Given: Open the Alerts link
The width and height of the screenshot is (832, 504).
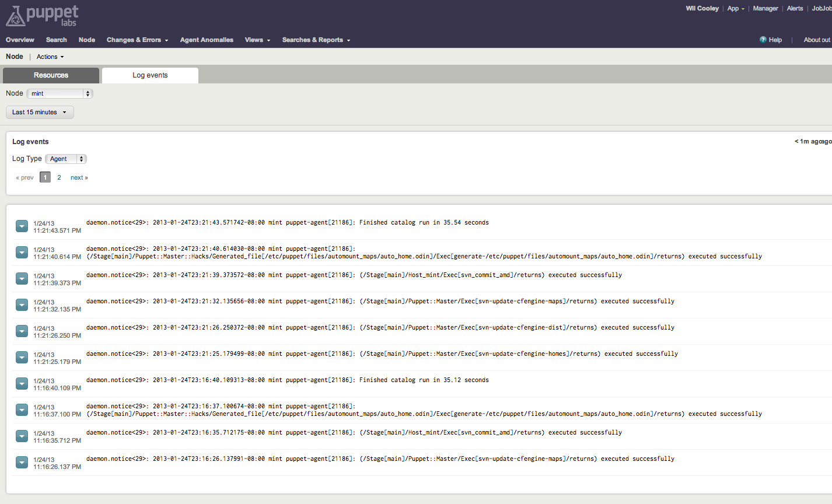Looking at the screenshot, I should point(795,8).
